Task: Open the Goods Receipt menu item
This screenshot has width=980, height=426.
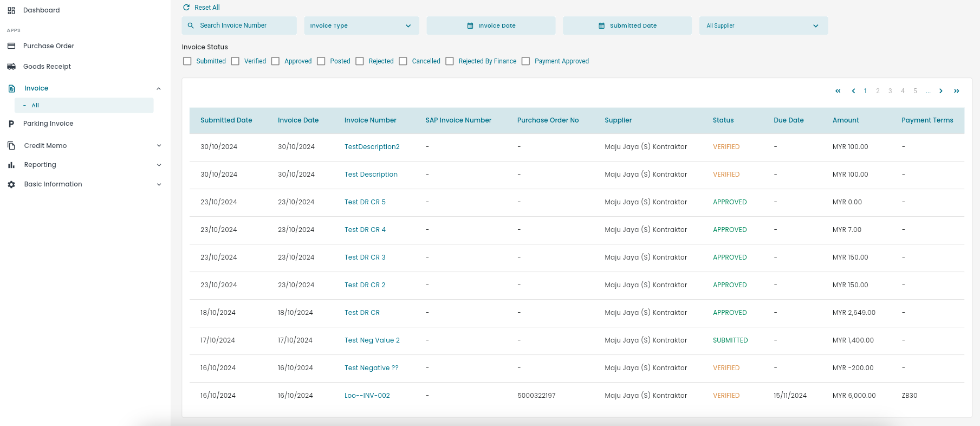Action: click(47, 67)
